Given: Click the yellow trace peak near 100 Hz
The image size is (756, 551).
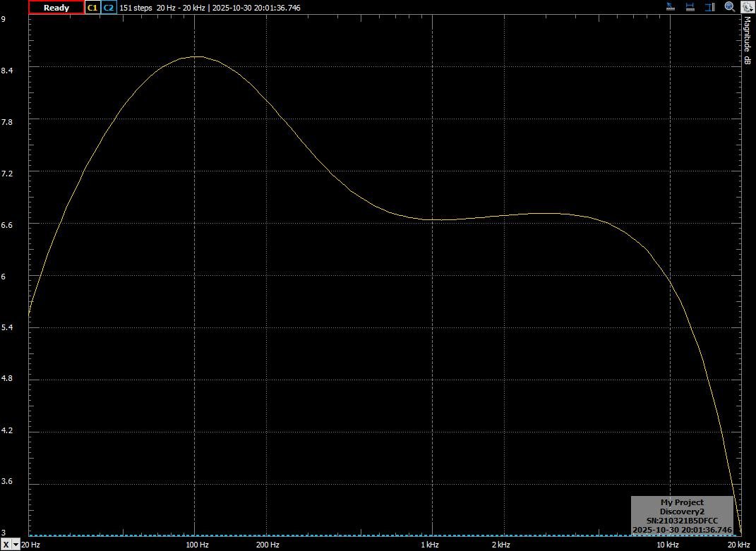Looking at the screenshot, I should [x=196, y=56].
